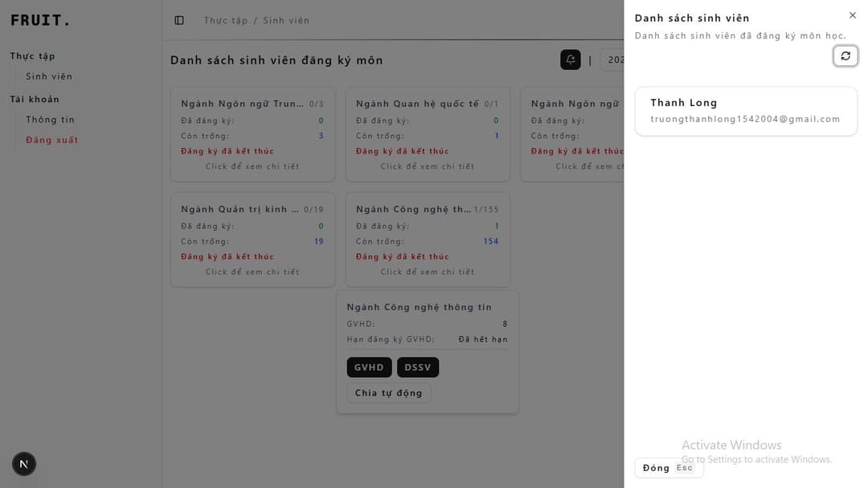Close the student list panel with X
This screenshot has width=868, height=488.
coord(853,15)
